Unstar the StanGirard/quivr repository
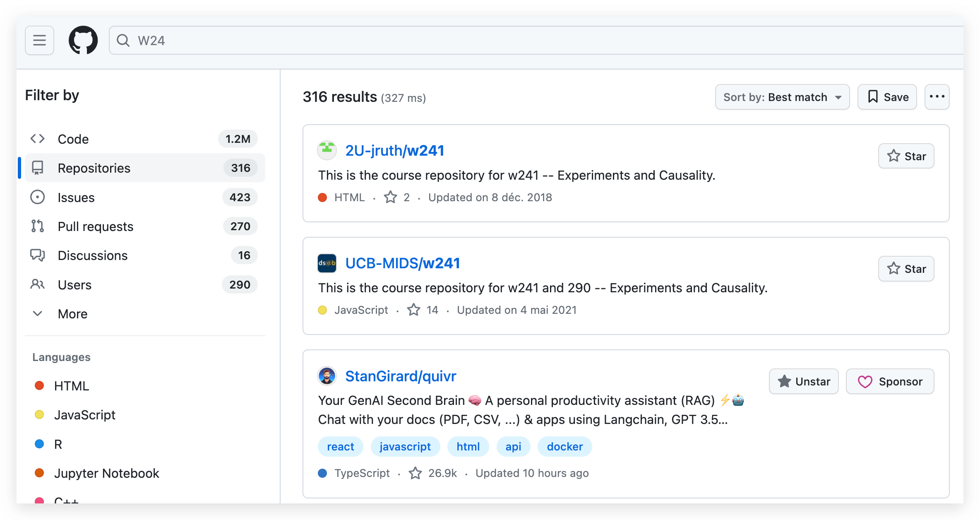Screen dimensions: 980x520 click(803, 381)
